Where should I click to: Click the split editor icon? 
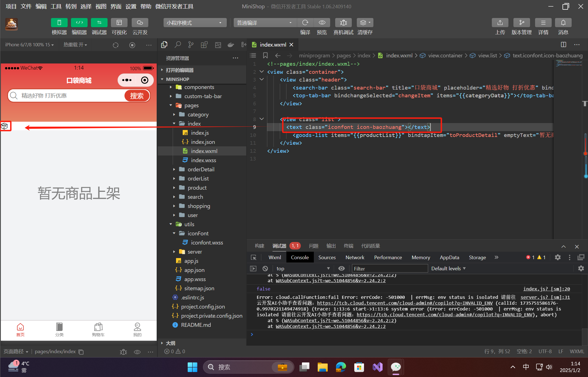pos(563,45)
